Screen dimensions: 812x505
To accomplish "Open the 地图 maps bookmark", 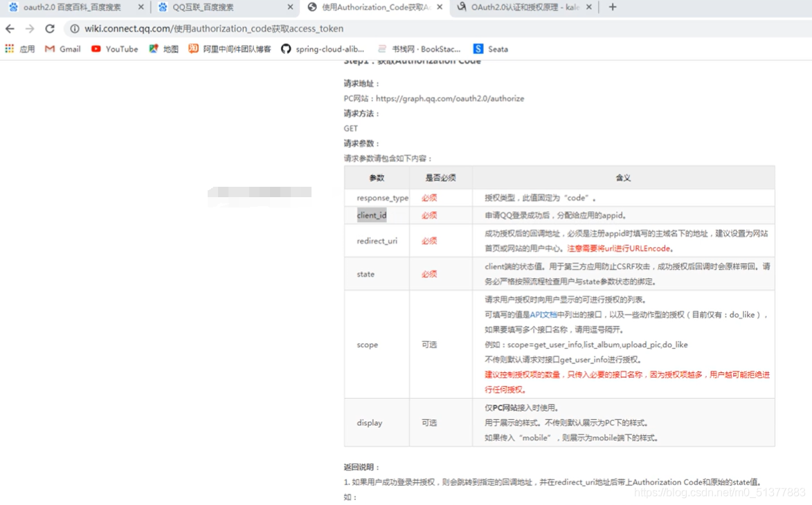I will (163, 48).
